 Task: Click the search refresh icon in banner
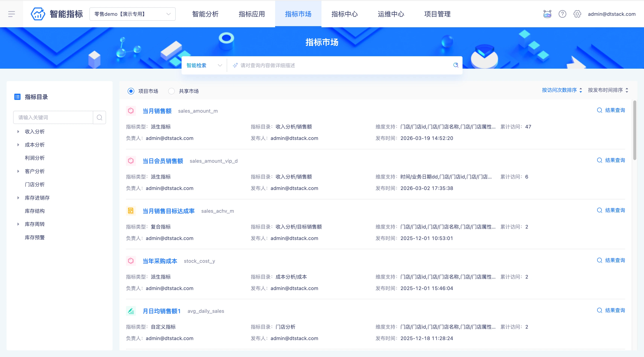click(456, 65)
